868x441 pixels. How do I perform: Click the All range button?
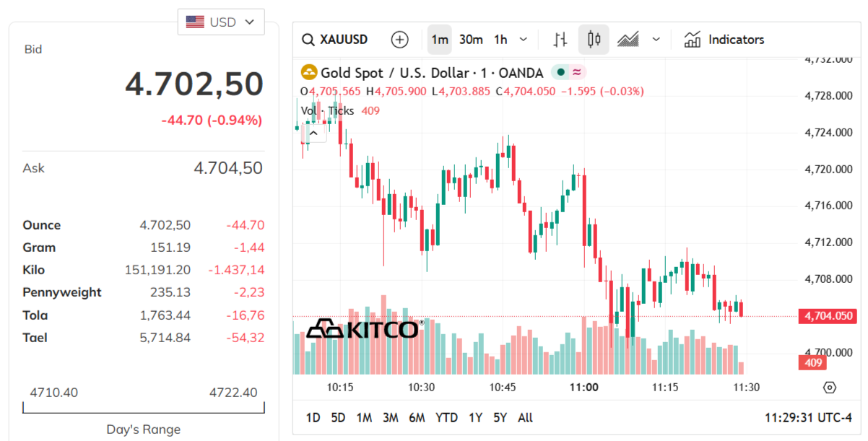click(525, 417)
